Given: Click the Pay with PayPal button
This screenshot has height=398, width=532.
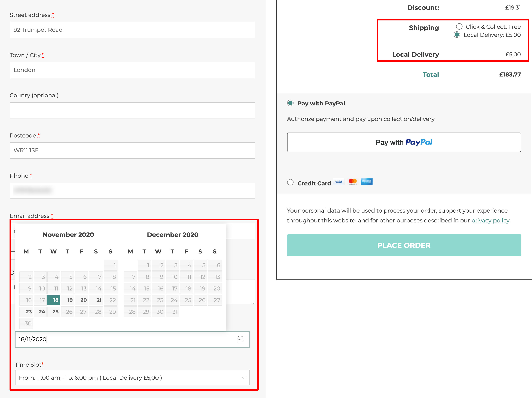Looking at the screenshot, I should click(x=404, y=142).
